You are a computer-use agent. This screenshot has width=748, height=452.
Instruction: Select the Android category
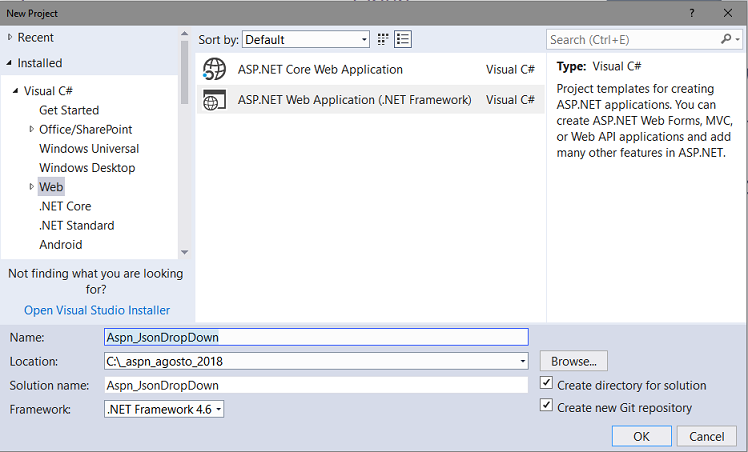(61, 244)
